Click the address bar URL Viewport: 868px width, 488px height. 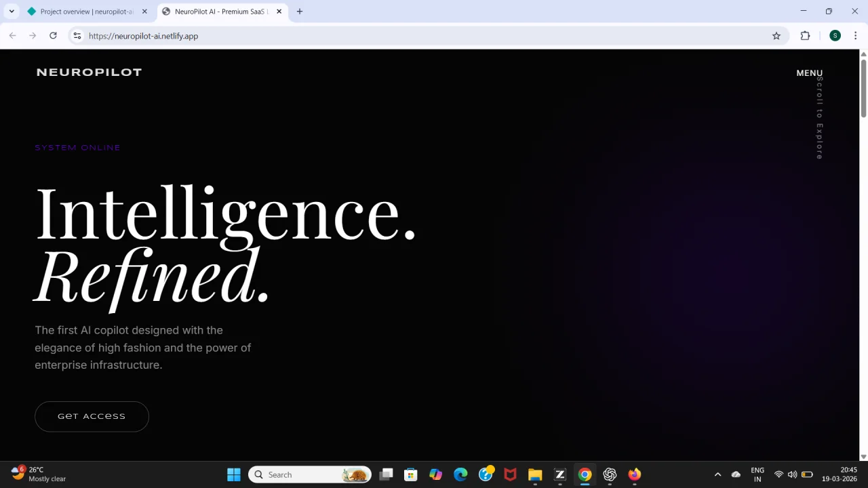[x=143, y=36]
